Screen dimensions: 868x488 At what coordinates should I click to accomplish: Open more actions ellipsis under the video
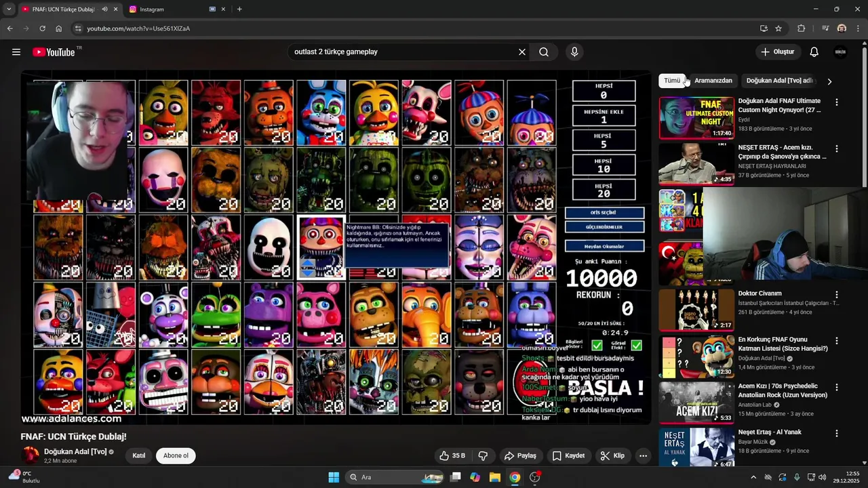pos(643,455)
